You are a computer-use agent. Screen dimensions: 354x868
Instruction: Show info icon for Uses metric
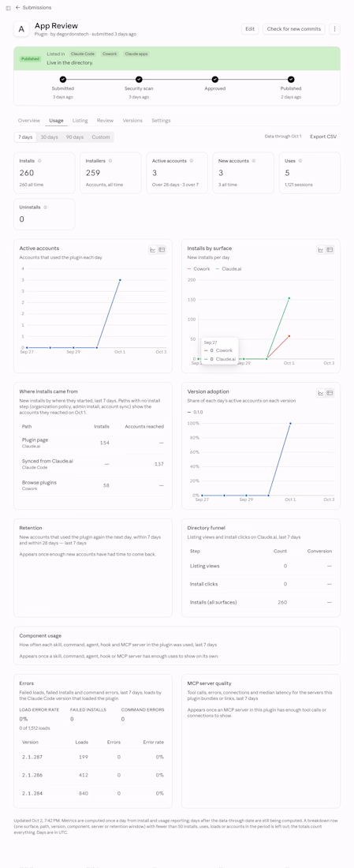[x=300, y=161]
